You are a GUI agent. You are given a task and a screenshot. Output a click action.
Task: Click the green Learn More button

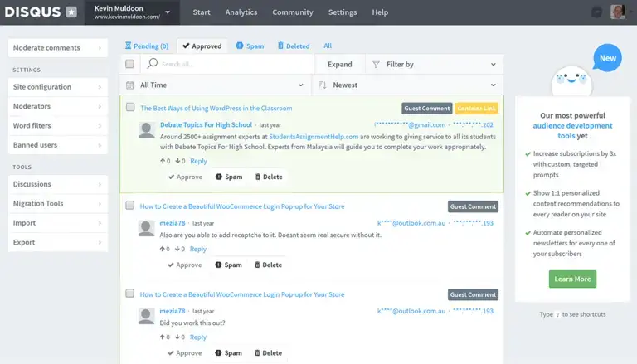pos(572,279)
